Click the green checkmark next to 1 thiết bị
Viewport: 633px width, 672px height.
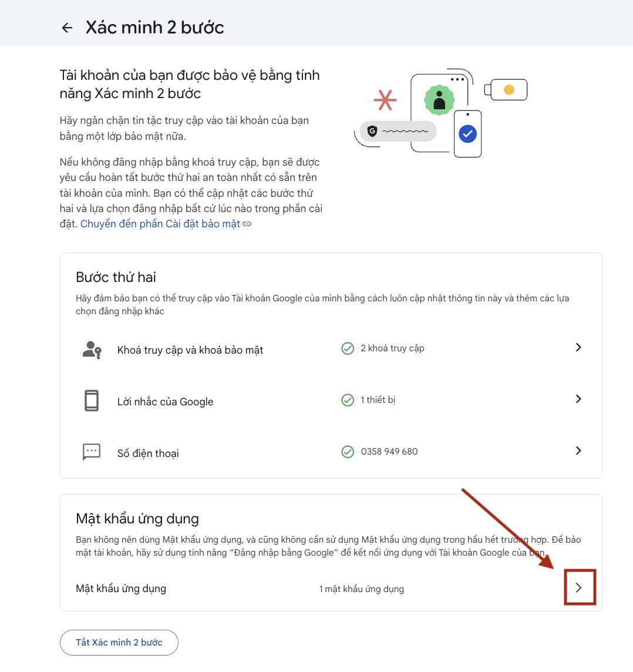(x=347, y=399)
